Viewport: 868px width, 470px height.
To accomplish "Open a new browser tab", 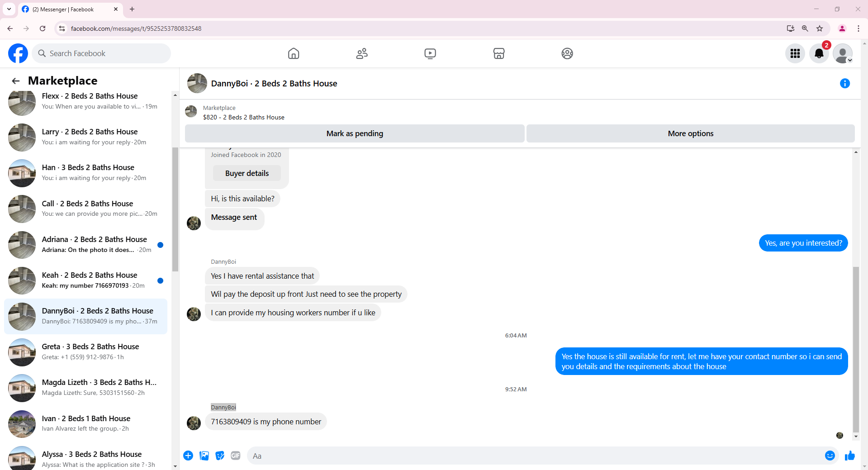I will tap(132, 9).
